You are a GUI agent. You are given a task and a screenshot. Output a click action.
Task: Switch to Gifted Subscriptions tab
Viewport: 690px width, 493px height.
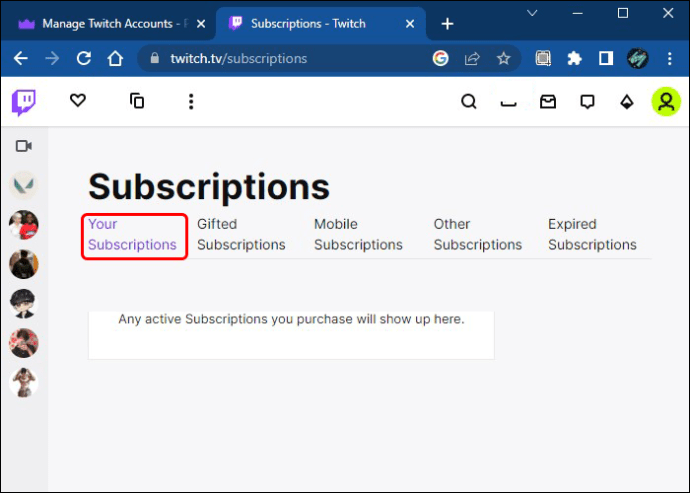pos(241,234)
